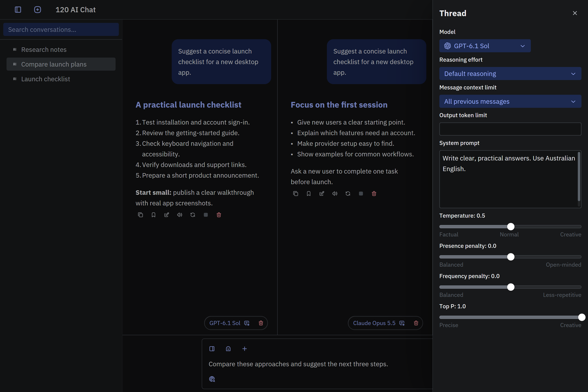Click the System prompt scrollbar
The width and height of the screenshot is (588, 392).
[x=579, y=176]
